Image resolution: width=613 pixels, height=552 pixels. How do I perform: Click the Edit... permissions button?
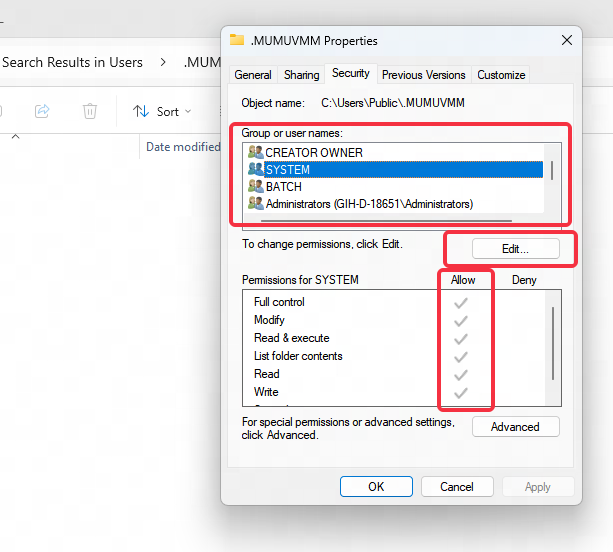(x=515, y=248)
